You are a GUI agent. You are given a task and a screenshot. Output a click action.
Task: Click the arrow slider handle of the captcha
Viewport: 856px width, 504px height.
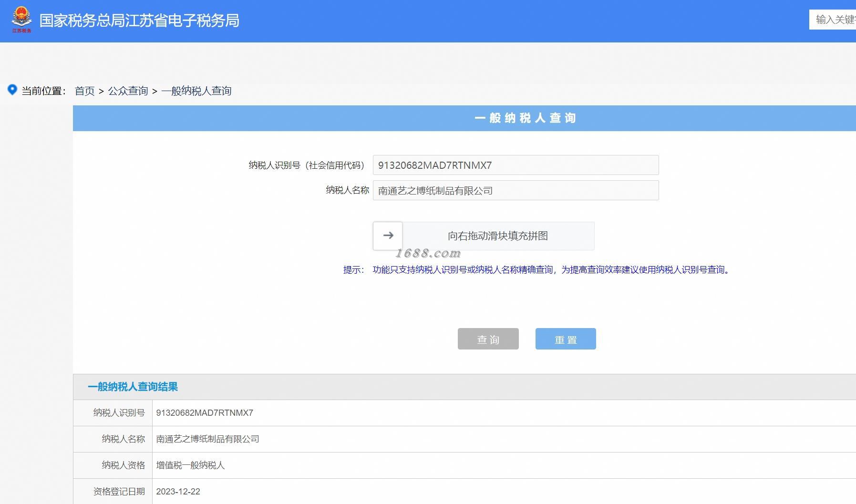pyautogui.click(x=388, y=236)
